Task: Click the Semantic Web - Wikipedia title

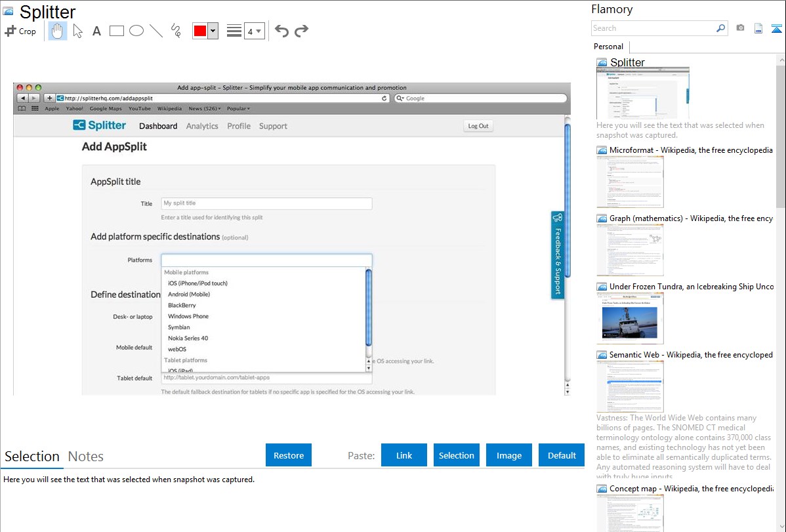Action: 691,354
